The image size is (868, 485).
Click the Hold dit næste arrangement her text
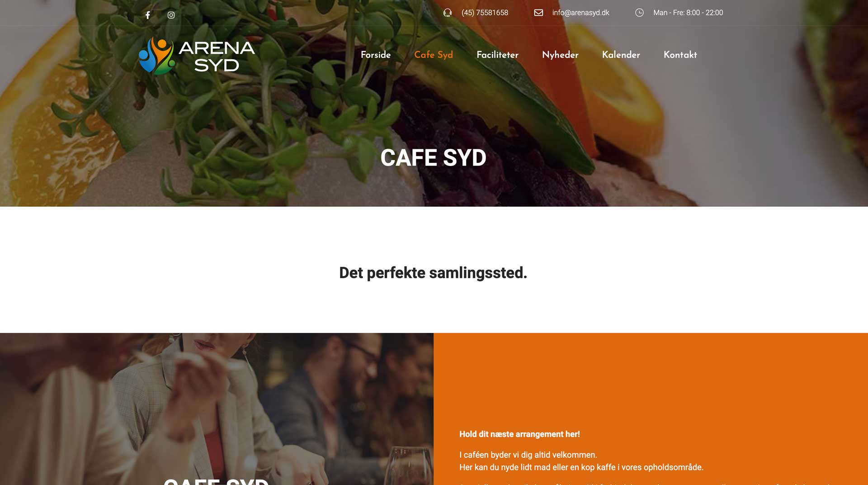pyautogui.click(x=519, y=434)
